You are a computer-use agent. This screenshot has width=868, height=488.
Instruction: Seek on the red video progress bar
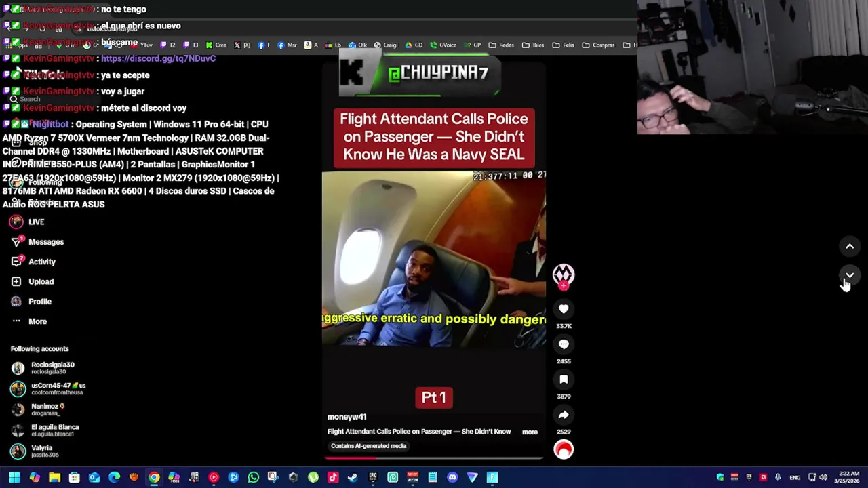(434, 458)
